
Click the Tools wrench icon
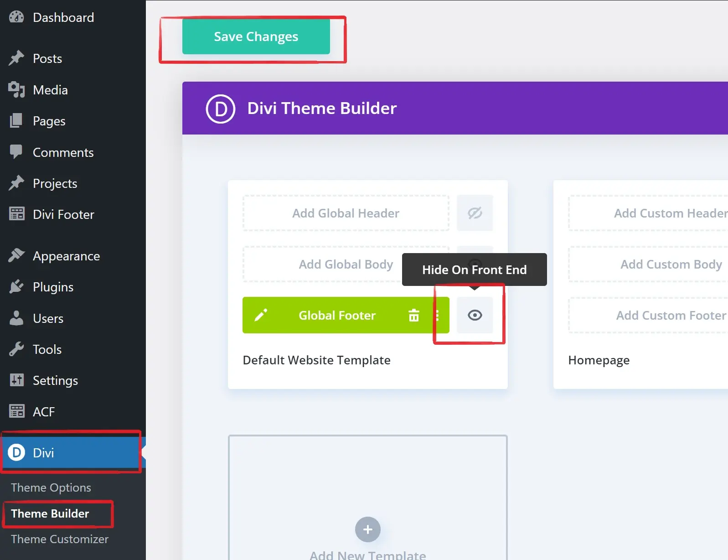(x=16, y=349)
